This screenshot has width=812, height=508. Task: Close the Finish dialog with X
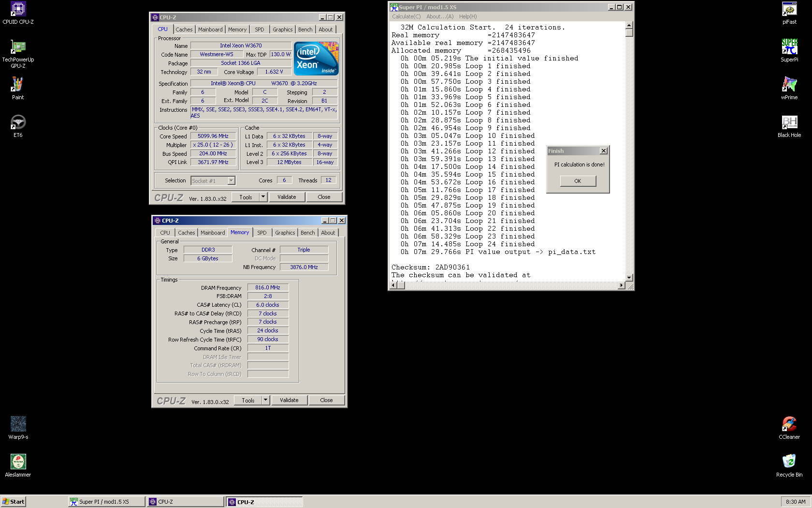coord(603,151)
